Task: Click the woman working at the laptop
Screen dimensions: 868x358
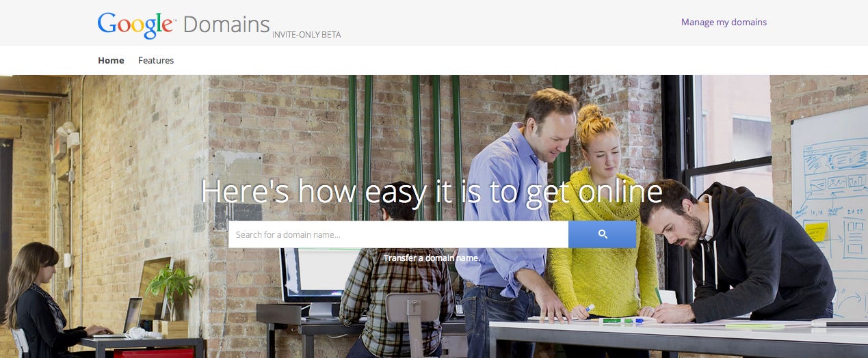Action: [x=41, y=301]
